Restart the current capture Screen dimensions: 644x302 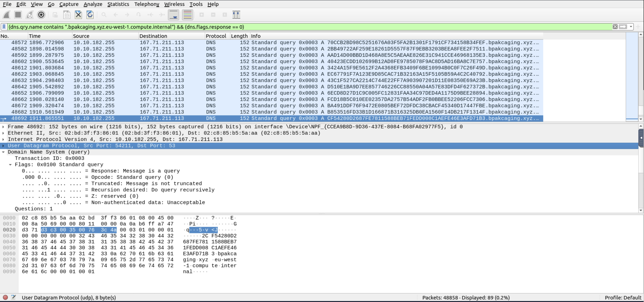pyautogui.click(x=29, y=15)
